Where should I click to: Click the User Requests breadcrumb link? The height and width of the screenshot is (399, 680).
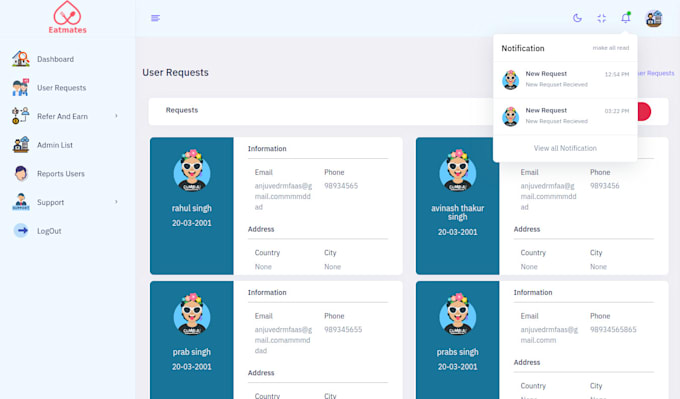click(x=656, y=73)
